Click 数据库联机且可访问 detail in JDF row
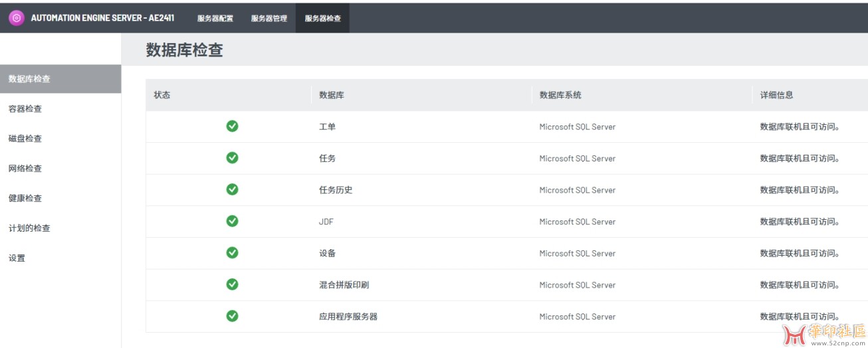 point(800,222)
